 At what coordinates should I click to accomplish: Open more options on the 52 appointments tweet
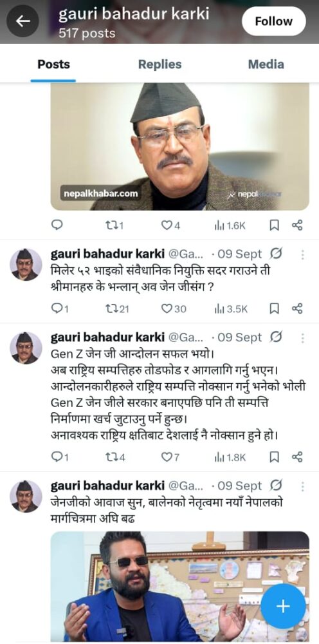[302, 255]
